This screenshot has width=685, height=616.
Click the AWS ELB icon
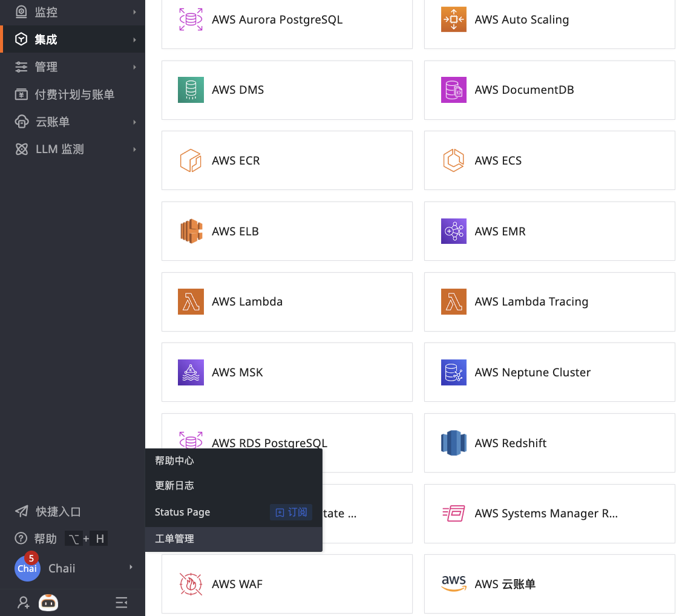click(x=191, y=231)
